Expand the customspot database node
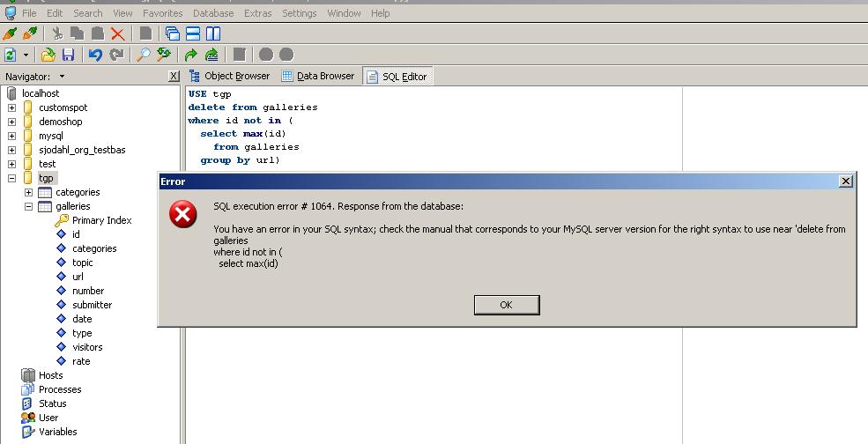The height and width of the screenshot is (444, 868). (x=11, y=107)
